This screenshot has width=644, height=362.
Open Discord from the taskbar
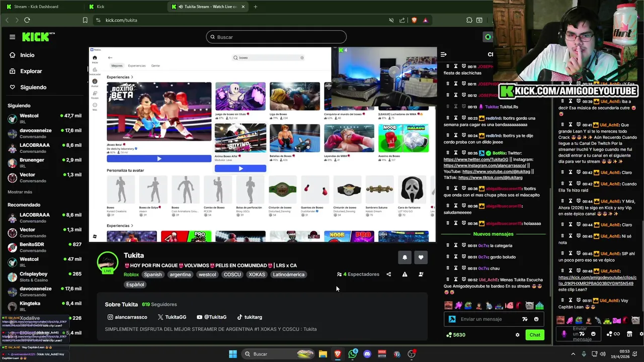pos(367,354)
